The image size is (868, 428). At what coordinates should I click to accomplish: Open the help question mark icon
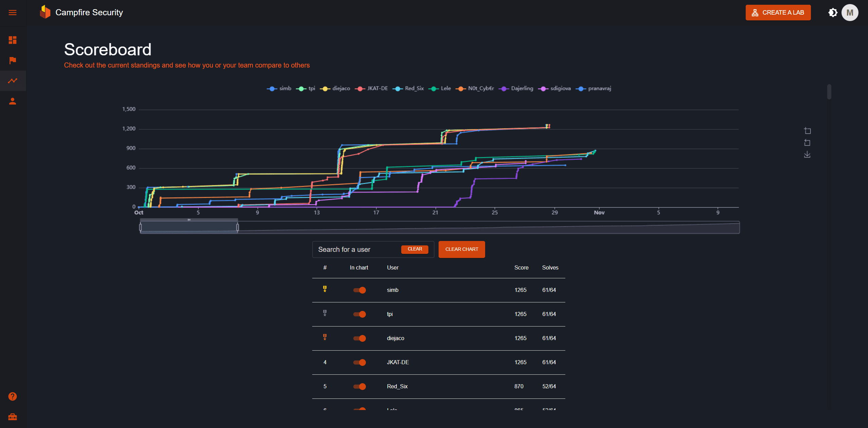13,396
